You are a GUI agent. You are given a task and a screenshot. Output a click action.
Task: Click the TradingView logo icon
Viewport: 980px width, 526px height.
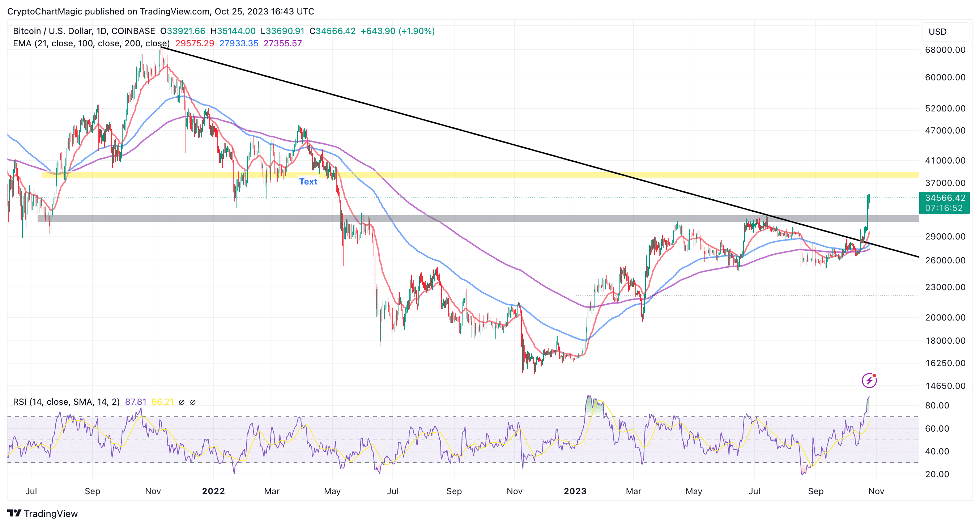14,513
